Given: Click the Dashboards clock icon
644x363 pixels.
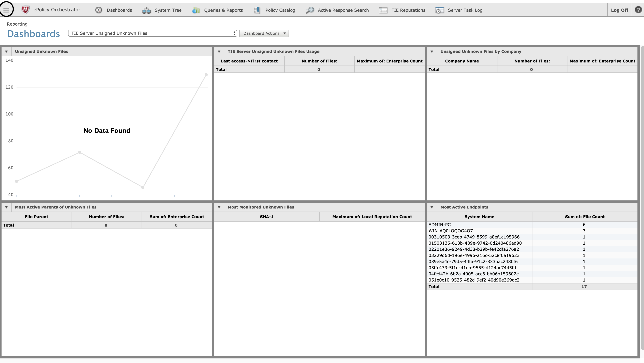Looking at the screenshot, I should 98,10.
